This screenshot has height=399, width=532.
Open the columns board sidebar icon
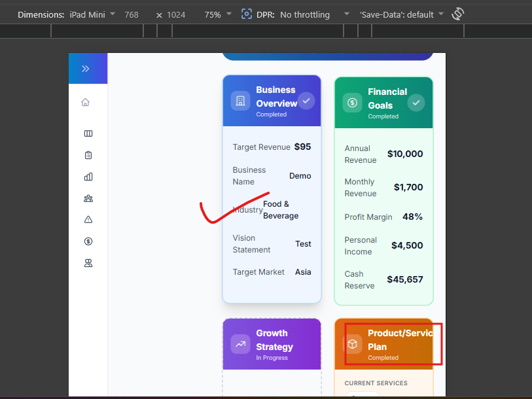pos(88,133)
